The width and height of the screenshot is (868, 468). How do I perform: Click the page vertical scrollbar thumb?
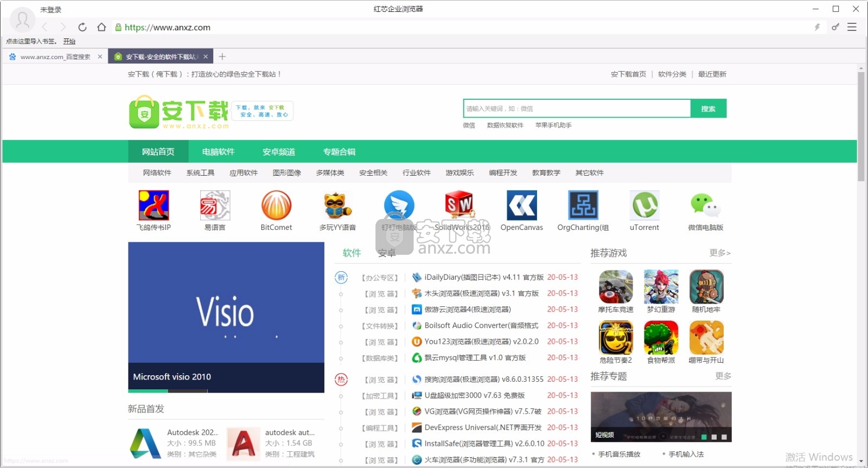pos(861,126)
